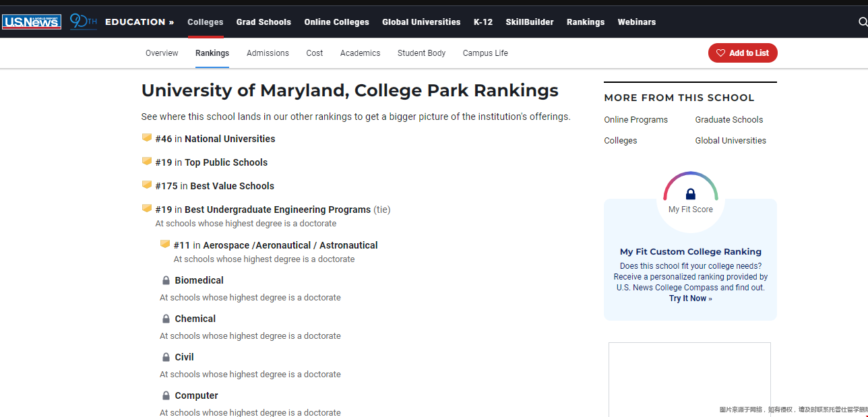Switch to the Overview tab
Viewport: 868px width, 417px height.
pos(162,53)
